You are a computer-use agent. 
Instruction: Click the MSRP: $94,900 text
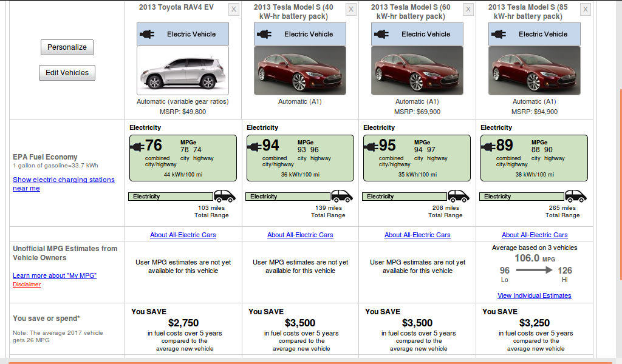point(535,112)
